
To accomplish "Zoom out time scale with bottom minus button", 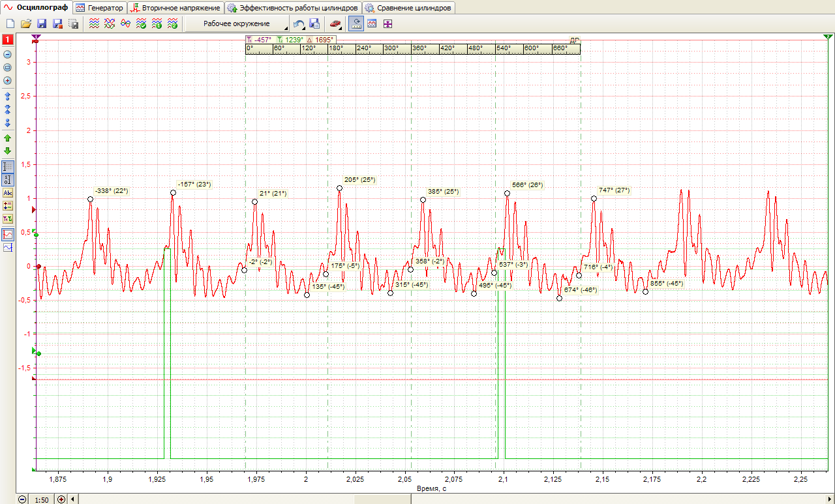I will (x=22, y=499).
